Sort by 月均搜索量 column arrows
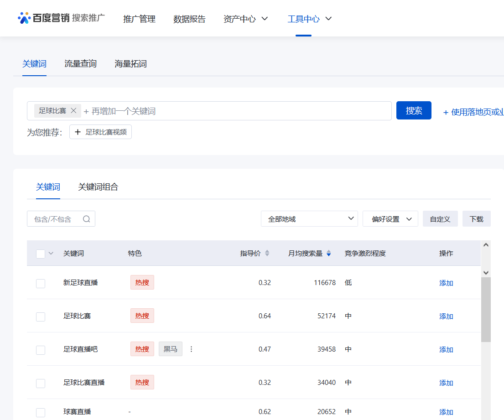 (328, 253)
